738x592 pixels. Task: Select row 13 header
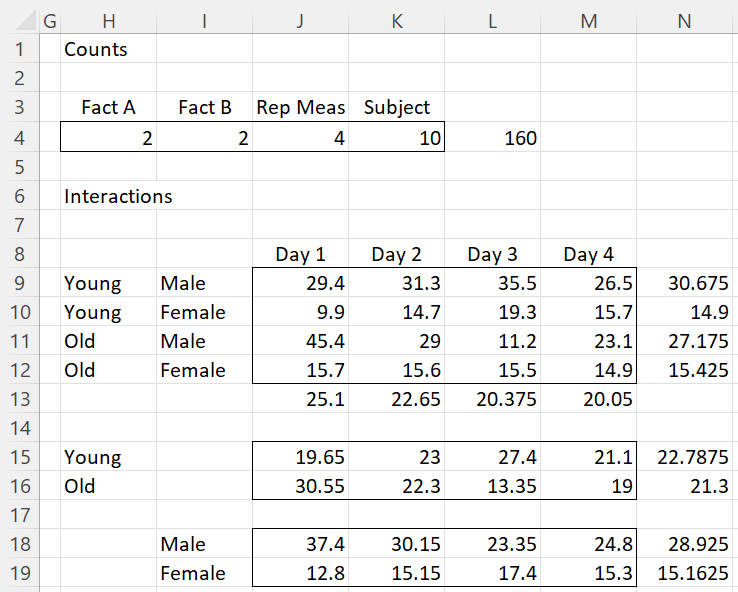click(x=19, y=399)
